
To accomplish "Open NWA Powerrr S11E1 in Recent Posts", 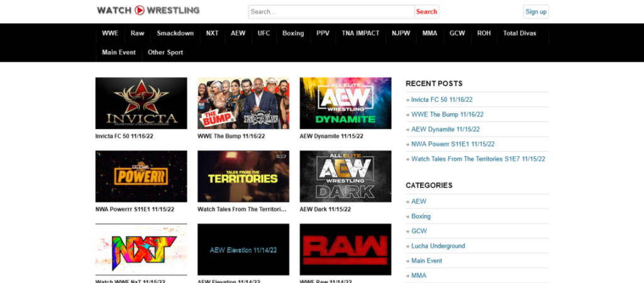I will click(x=453, y=144).
